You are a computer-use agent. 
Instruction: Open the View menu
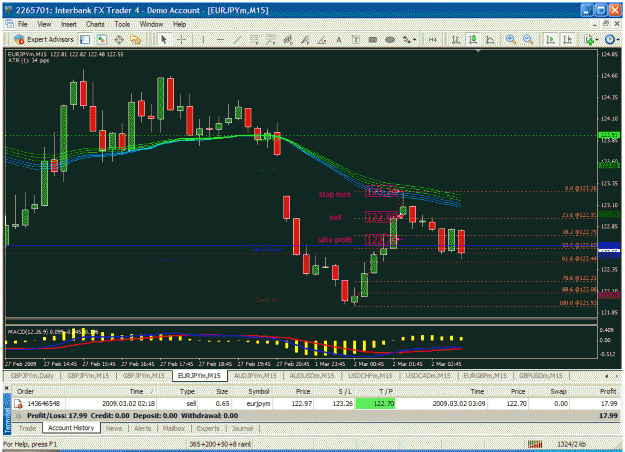click(44, 24)
